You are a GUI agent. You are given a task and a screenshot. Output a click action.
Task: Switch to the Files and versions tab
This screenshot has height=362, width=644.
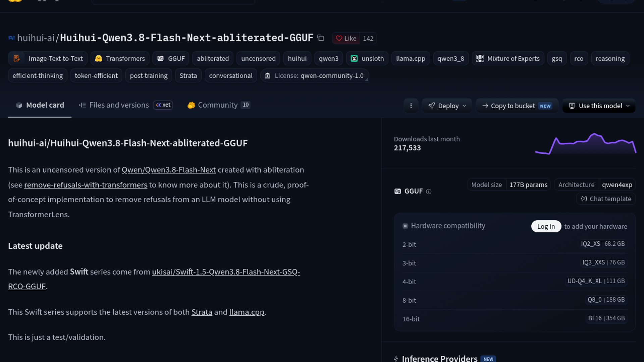point(126,105)
